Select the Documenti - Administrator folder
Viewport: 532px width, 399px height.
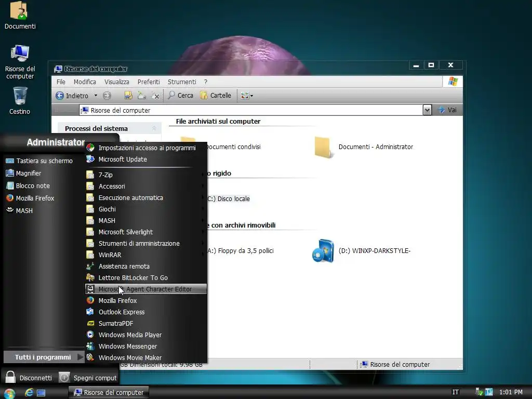[364, 147]
